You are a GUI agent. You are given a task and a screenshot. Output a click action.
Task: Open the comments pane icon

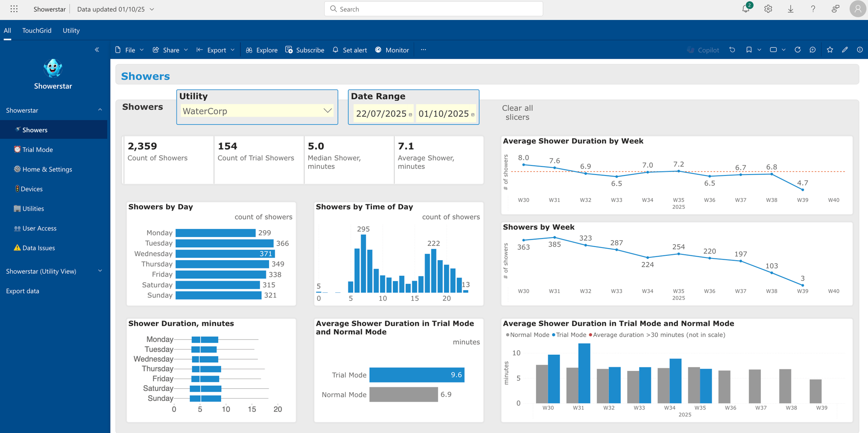coord(813,50)
